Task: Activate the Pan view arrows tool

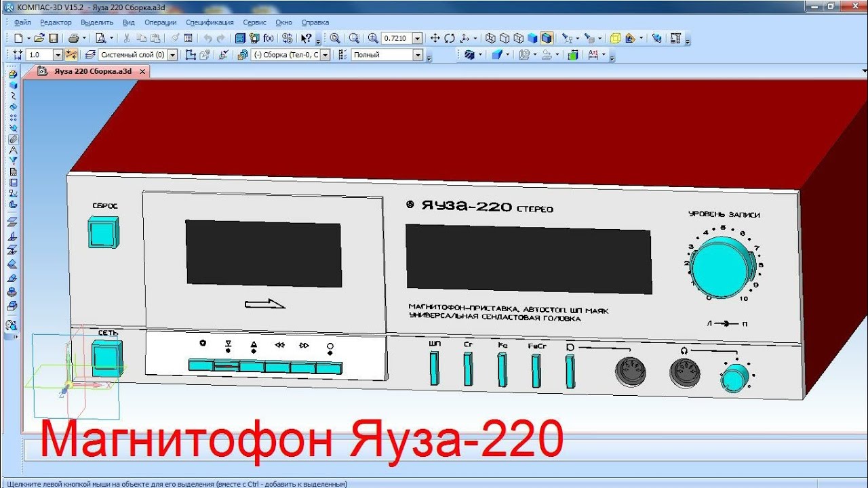Action: tap(436, 39)
